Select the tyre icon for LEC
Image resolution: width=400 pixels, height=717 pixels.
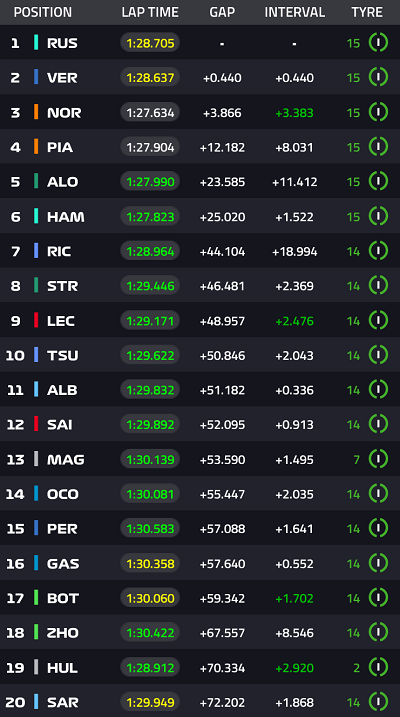point(378,320)
